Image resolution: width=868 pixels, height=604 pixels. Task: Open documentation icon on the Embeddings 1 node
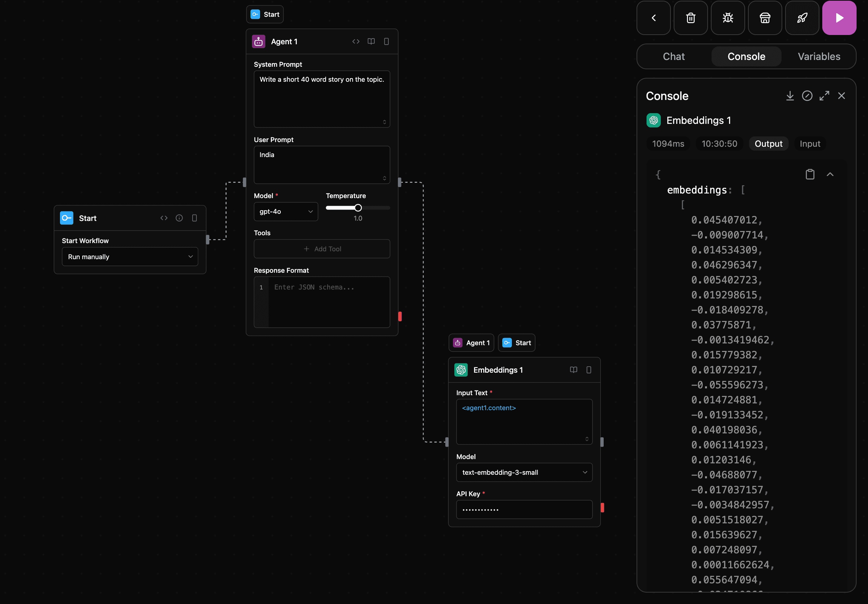[x=574, y=370]
